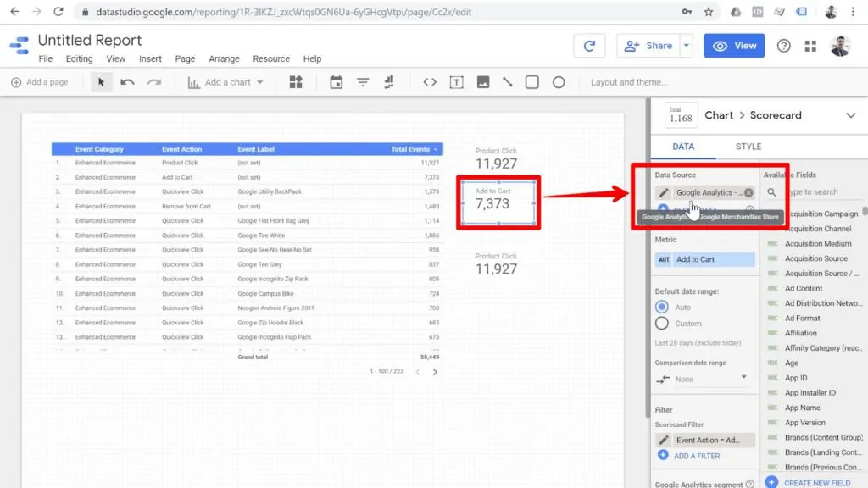Redo the last change
Image resolution: width=868 pixels, height=488 pixels.
pos(153,82)
